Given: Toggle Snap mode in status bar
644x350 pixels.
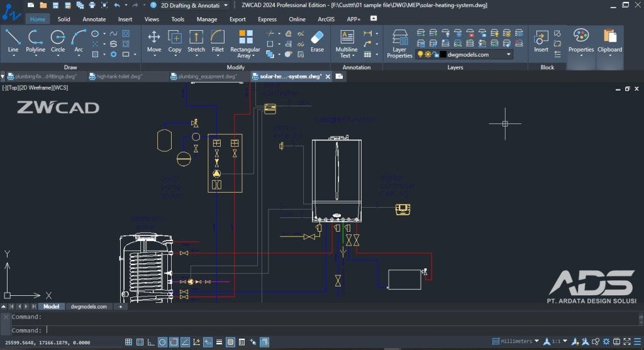Looking at the screenshot, I should pos(128,342).
